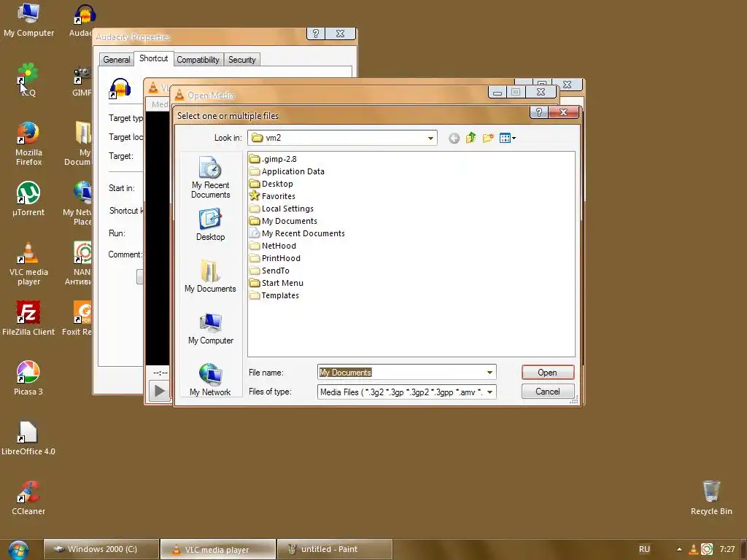The image size is (747, 560).
Task: Jump to Desktop in the places bar
Action: point(210,225)
